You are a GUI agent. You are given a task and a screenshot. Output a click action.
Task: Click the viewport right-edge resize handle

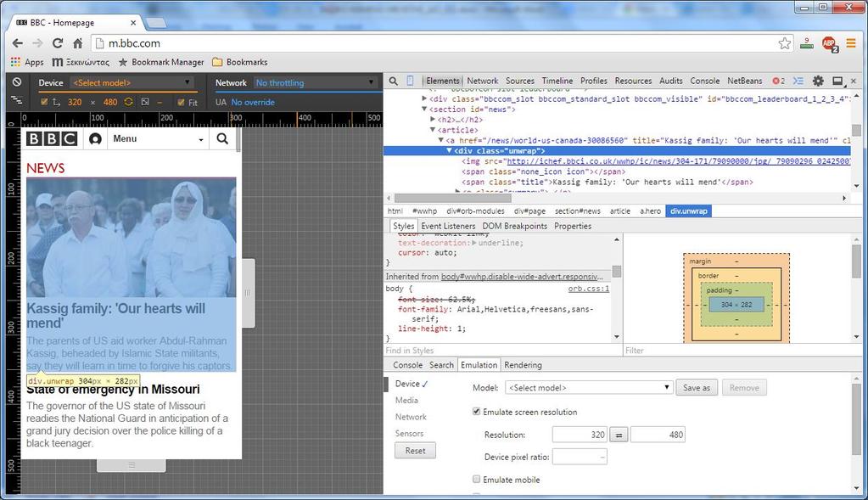point(248,293)
